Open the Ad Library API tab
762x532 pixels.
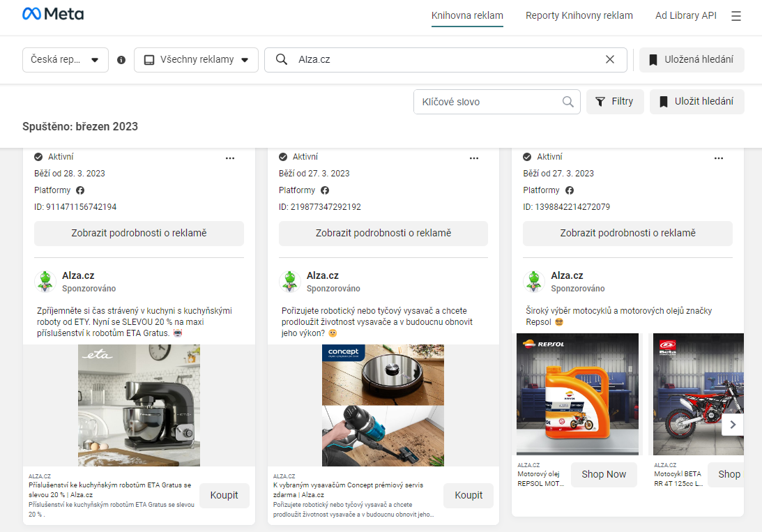pos(685,15)
